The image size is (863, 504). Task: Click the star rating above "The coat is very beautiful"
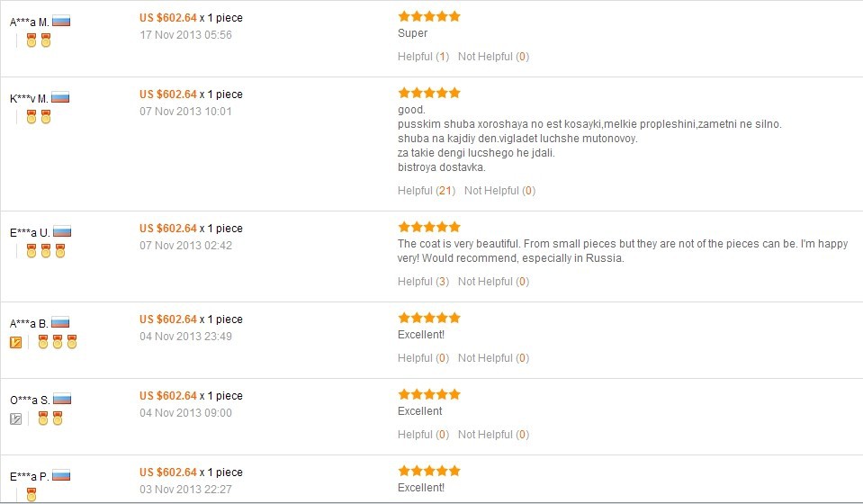pos(428,227)
